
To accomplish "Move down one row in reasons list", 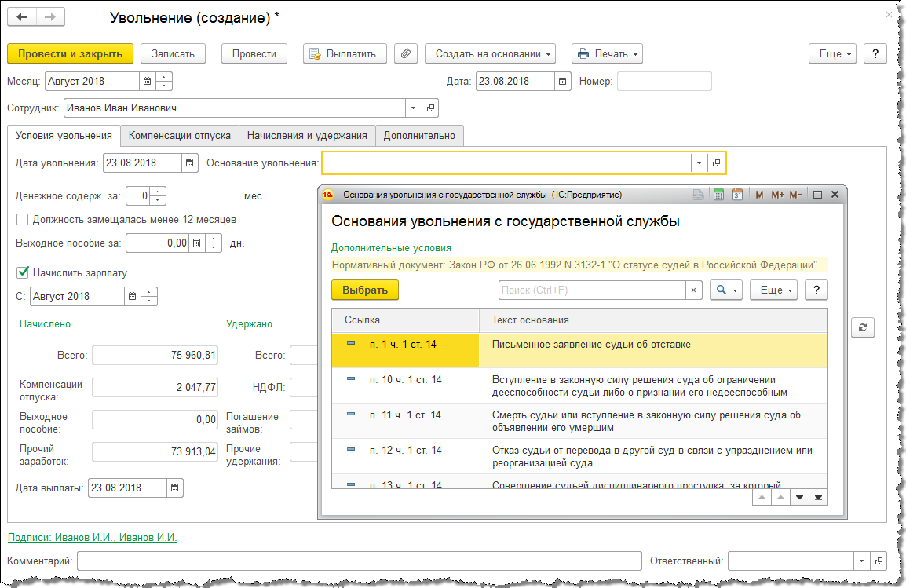I will (x=800, y=497).
